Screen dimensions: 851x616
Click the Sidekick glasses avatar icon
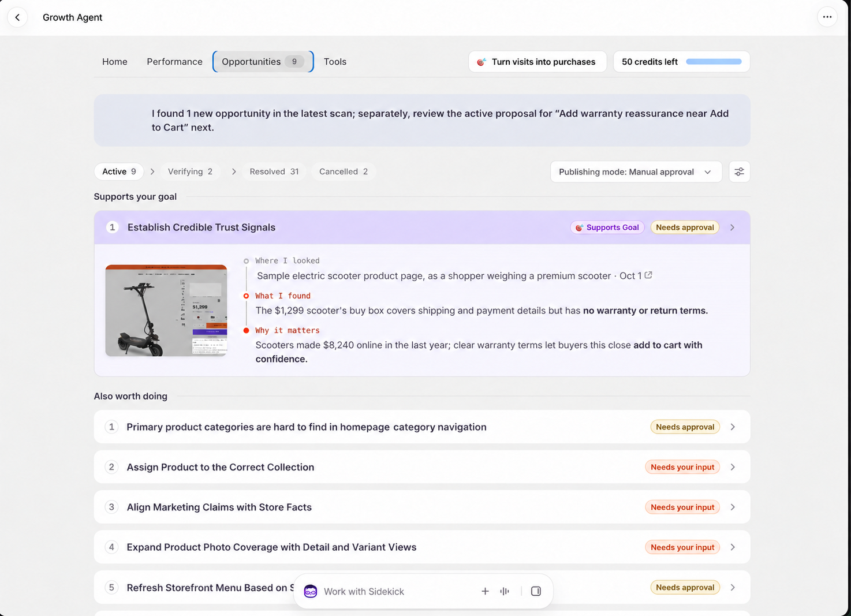(x=311, y=591)
